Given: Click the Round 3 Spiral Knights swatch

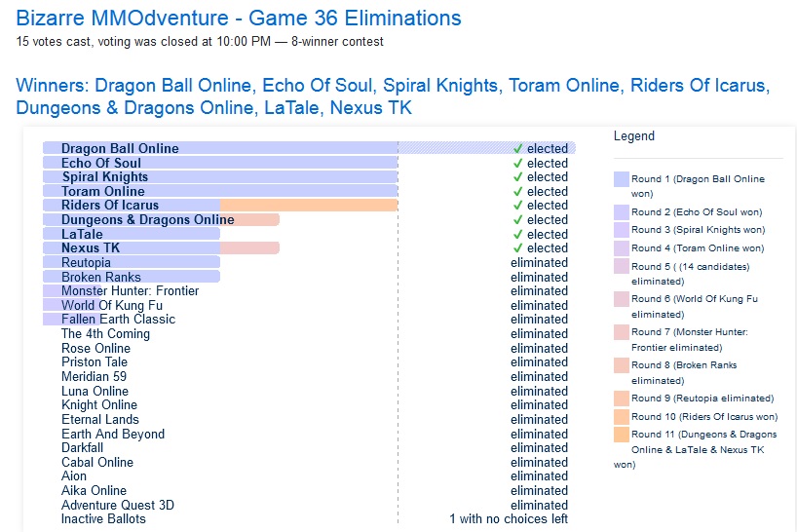Looking at the screenshot, I should coord(621,230).
